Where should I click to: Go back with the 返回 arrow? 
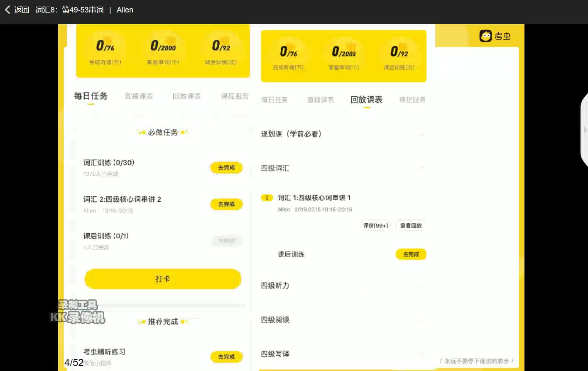(17, 10)
